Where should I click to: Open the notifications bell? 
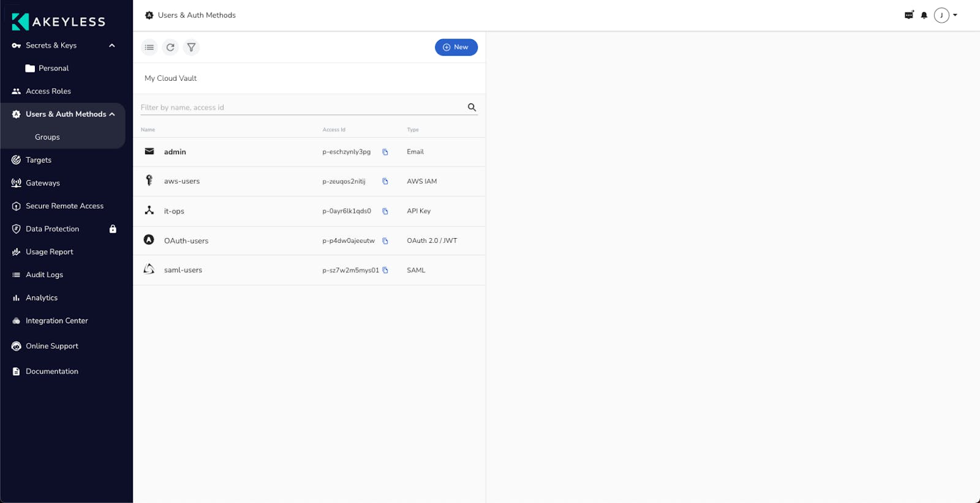point(924,15)
